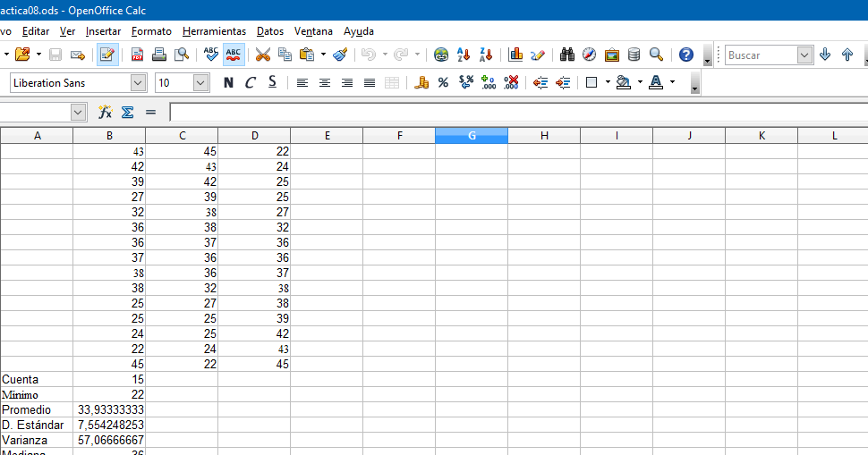
Task: Open Data Sources database icon
Action: tap(634, 55)
